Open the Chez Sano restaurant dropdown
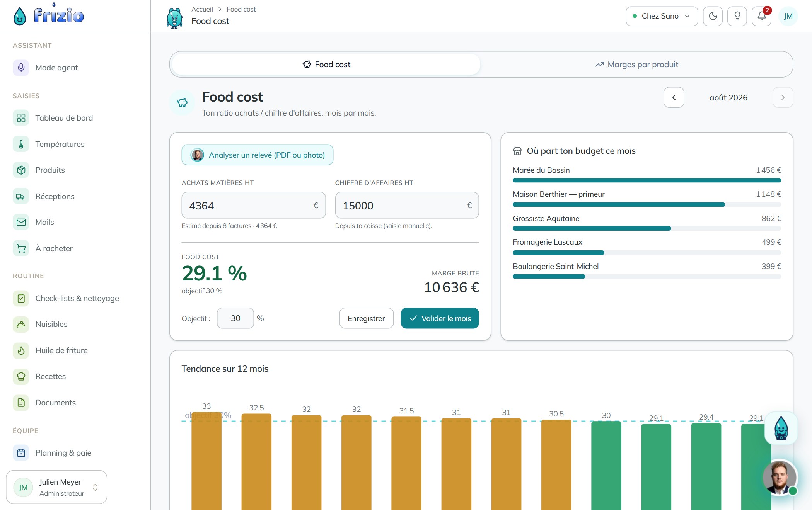The image size is (812, 510). click(x=662, y=16)
